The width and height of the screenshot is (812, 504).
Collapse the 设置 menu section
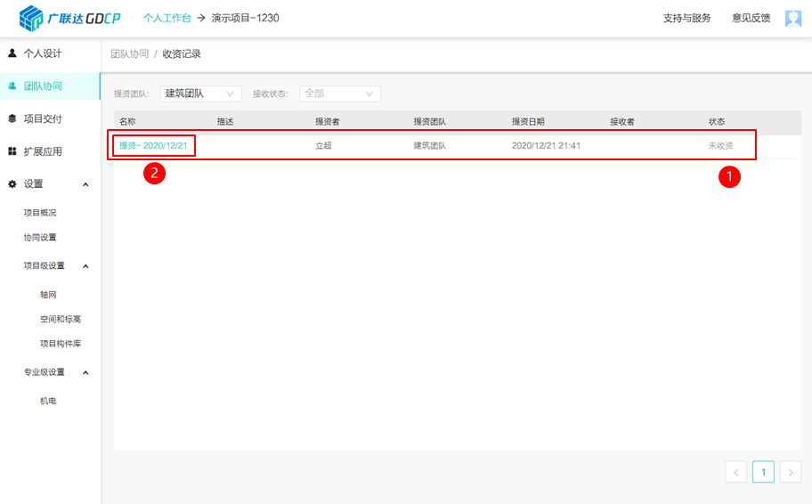[x=85, y=184]
